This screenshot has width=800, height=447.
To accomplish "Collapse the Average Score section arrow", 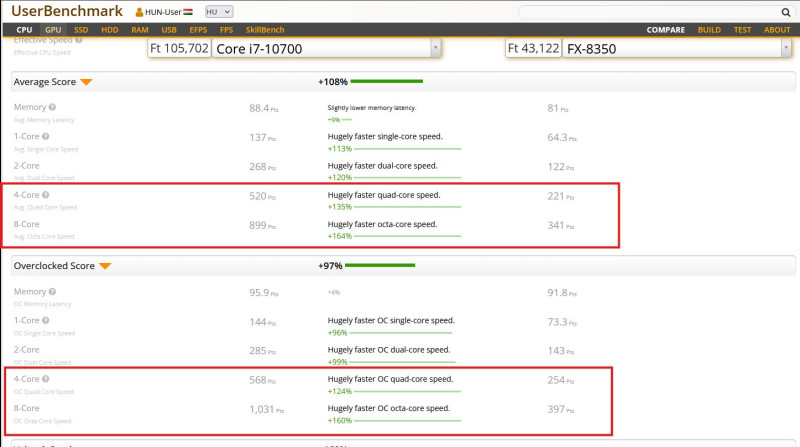I will pyautogui.click(x=86, y=82).
